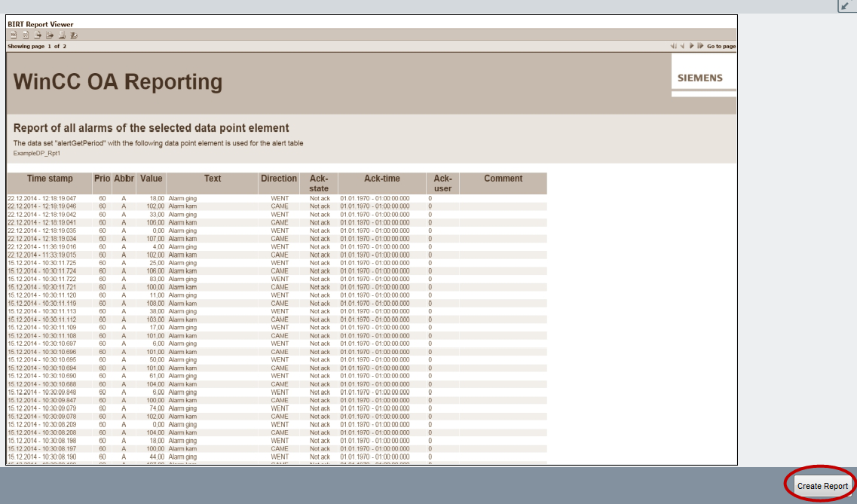The height and width of the screenshot is (504, 857).
Task: Jump to the last page arrow
Action: tap(700, 46)
